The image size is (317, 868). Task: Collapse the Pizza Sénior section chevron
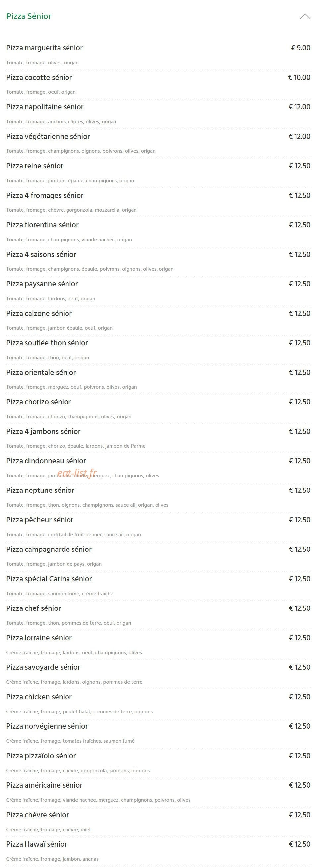tap(305, 16)
